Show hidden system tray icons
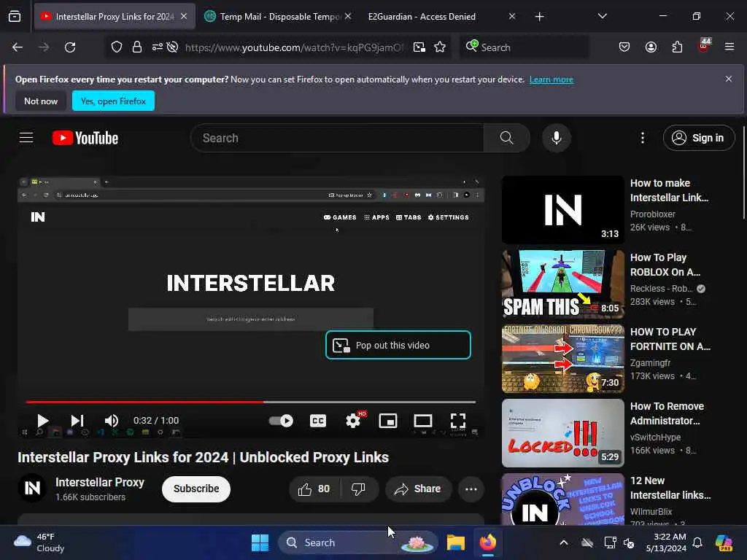The height and width of the screenshot is (560, 747). [564, 542]
